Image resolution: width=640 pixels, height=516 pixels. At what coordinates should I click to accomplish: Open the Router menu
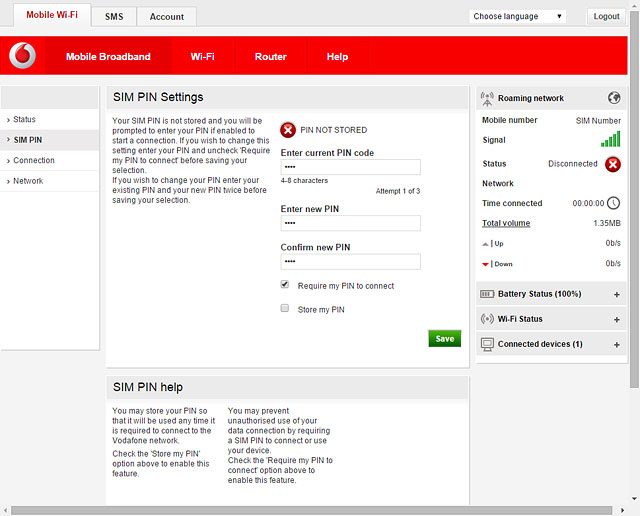(270, 57)
